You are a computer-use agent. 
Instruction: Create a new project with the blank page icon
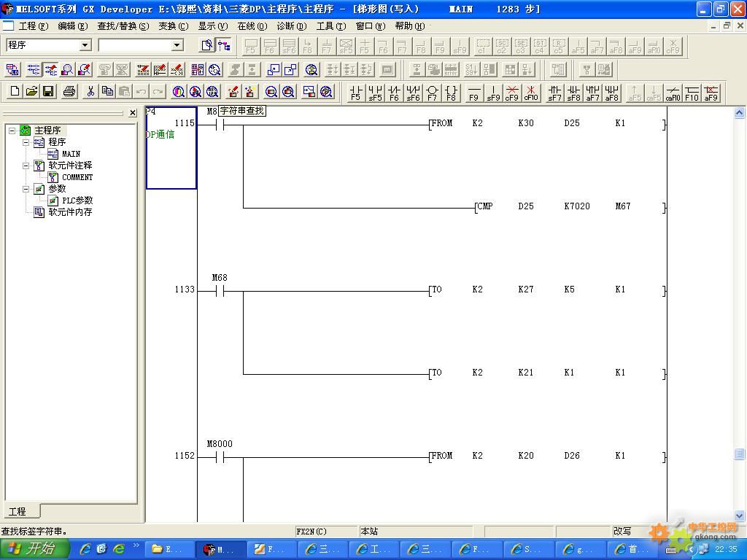coord(15,91)
